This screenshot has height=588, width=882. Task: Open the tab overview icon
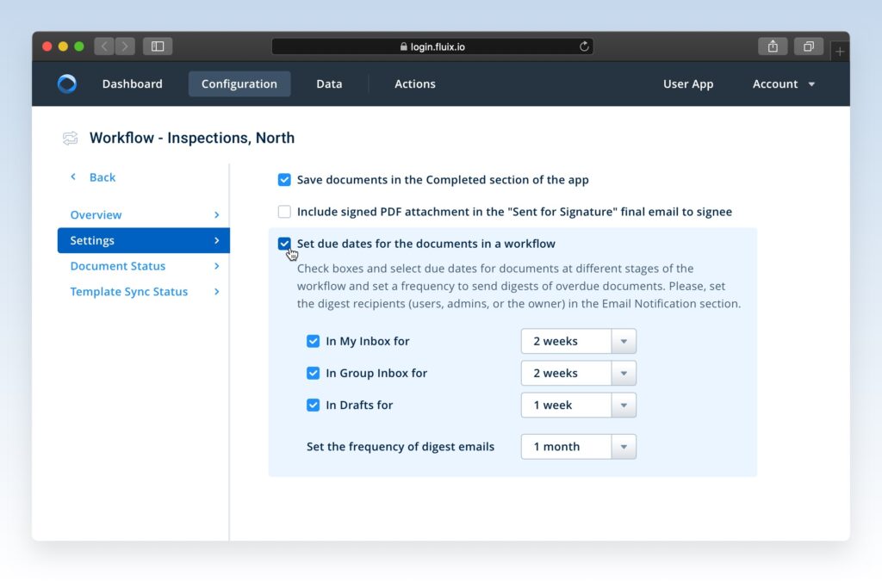(x=808, y=46)
